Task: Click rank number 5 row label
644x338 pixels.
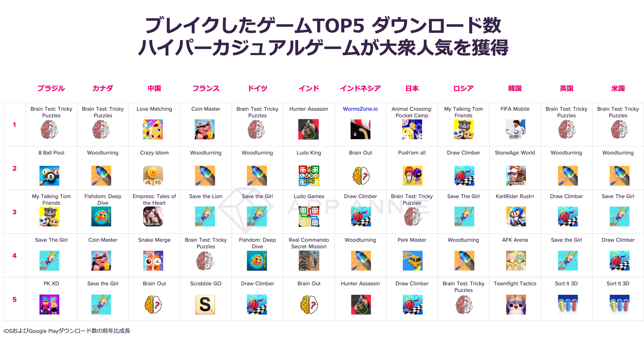Action: (x=14, y=299)
